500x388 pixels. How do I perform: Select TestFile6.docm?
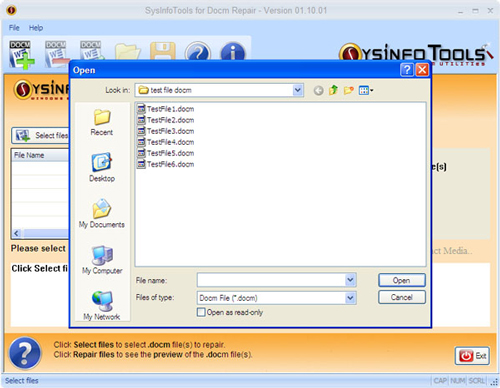point(166,164)
